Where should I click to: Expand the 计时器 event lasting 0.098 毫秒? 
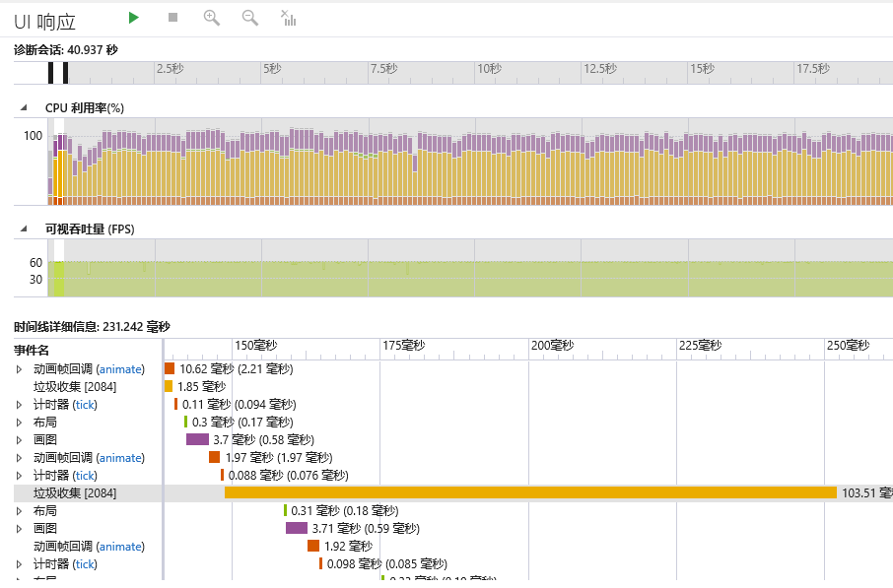20,564
